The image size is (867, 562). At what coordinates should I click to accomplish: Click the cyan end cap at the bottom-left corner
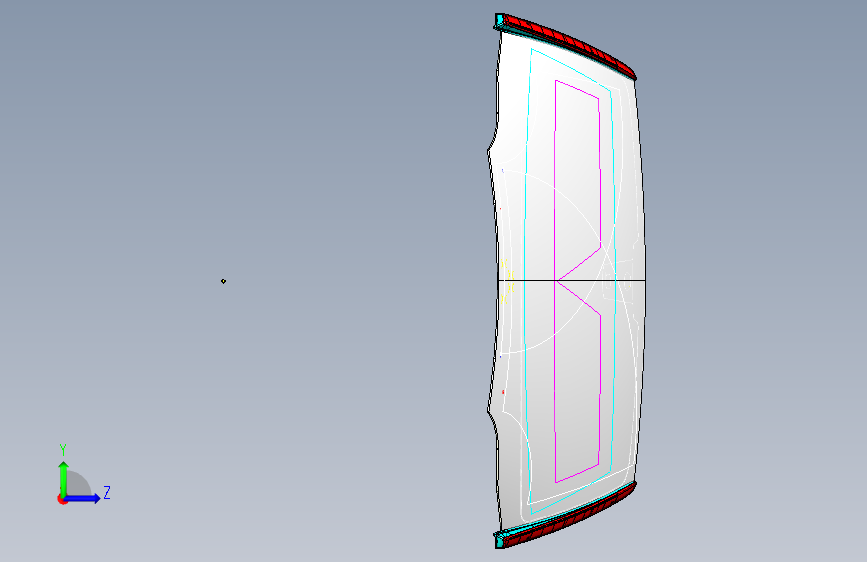click(499, 540)
